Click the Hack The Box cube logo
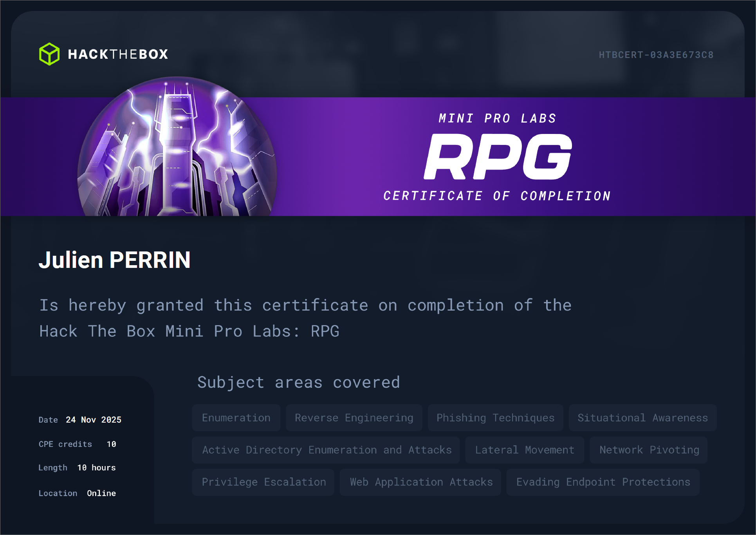The height and width of the screenshot is (535, 756). click(50, 54)
